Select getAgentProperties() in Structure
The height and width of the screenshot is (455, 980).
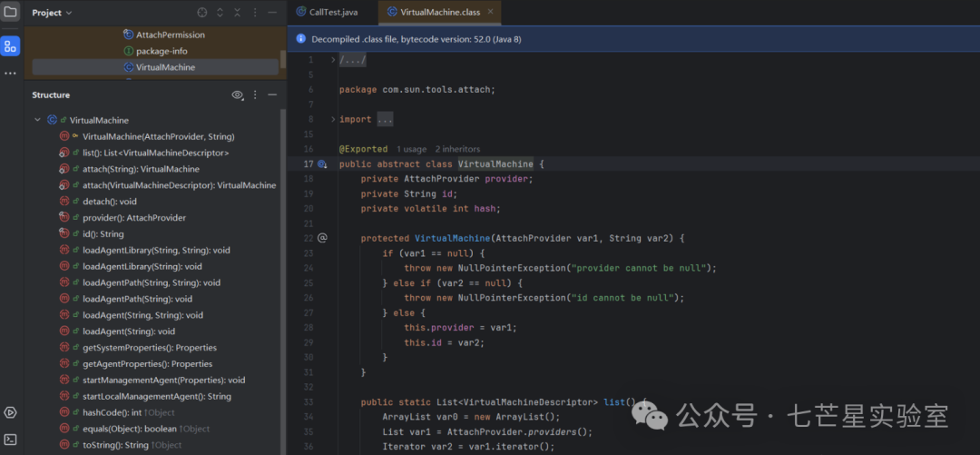coord(148,363)
